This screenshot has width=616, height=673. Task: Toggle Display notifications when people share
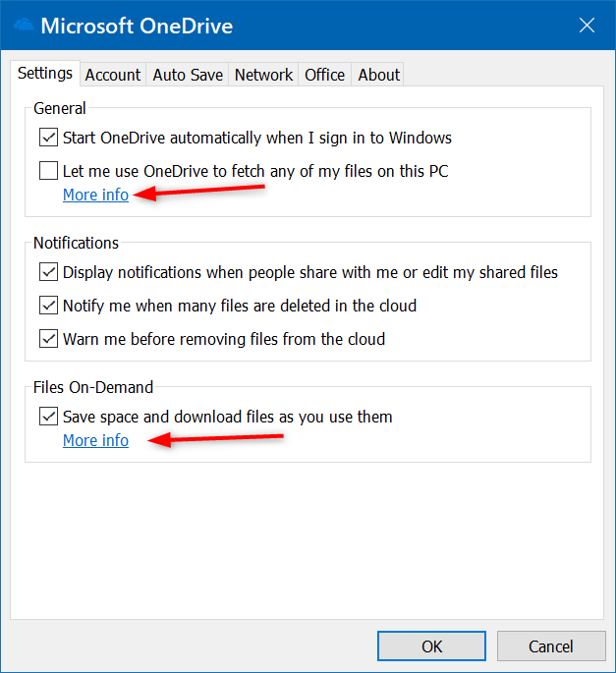pyautogui.click(x=48, y=272)
